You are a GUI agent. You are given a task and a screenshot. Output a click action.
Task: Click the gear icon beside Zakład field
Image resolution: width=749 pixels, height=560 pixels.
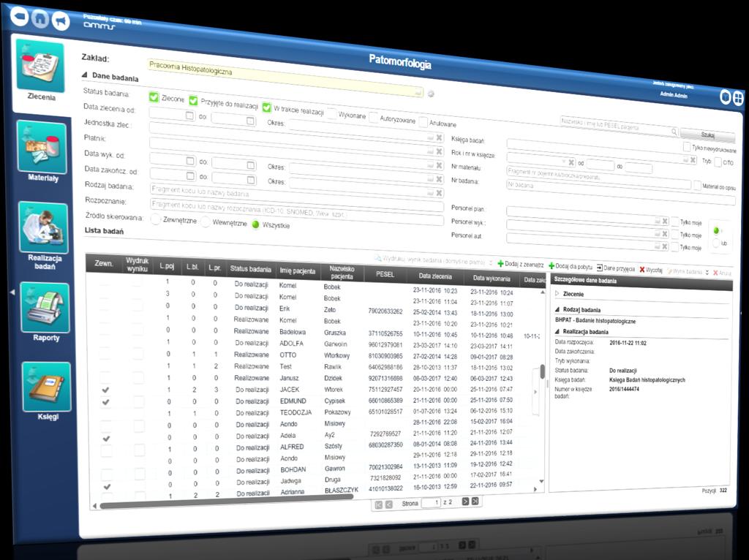tap(430, 94)
